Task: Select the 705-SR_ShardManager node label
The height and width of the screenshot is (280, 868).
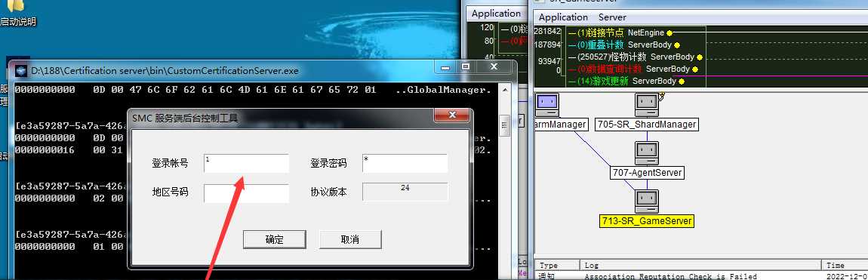Action: (x=646, y=125)
